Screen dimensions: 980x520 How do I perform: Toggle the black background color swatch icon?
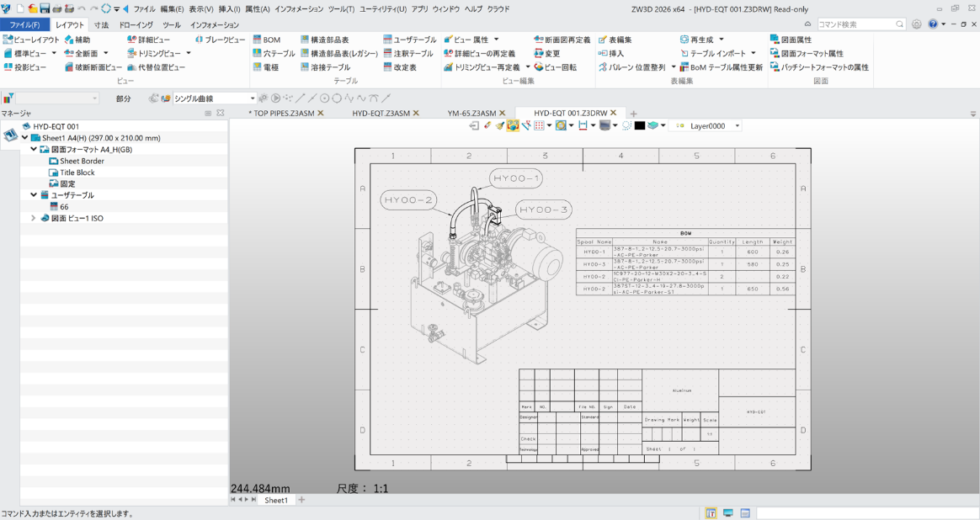click(639, 126)
